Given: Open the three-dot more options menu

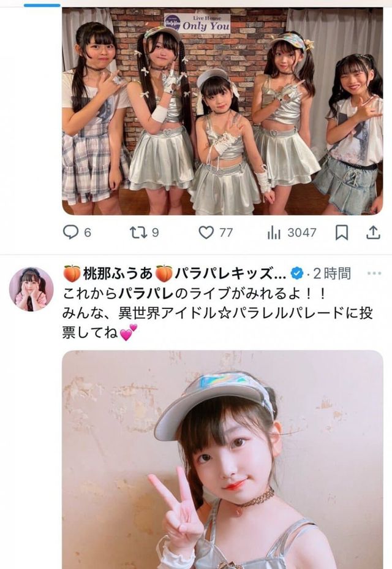Looking at the screenshot, I should coord(374,273).
